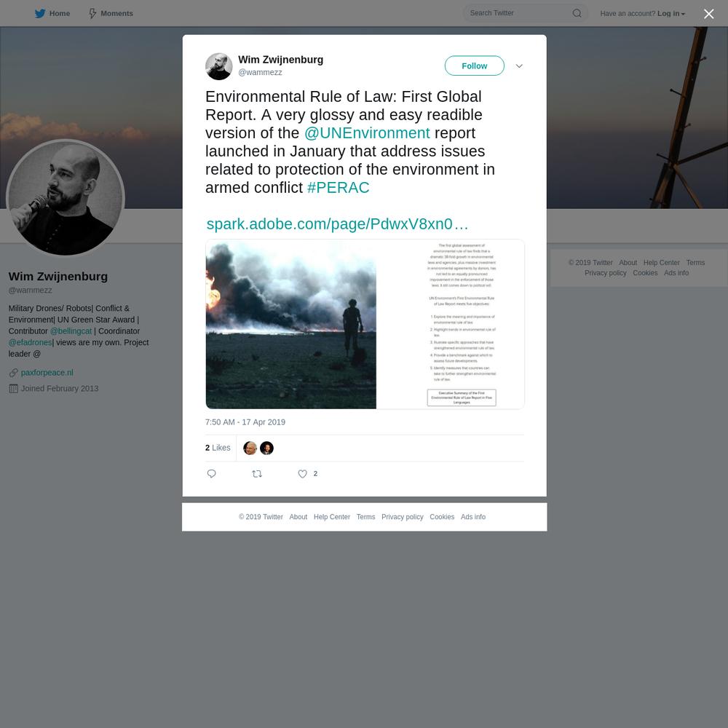Like the tweet with heart icon

pyautogui.click(x=302, y=474)
